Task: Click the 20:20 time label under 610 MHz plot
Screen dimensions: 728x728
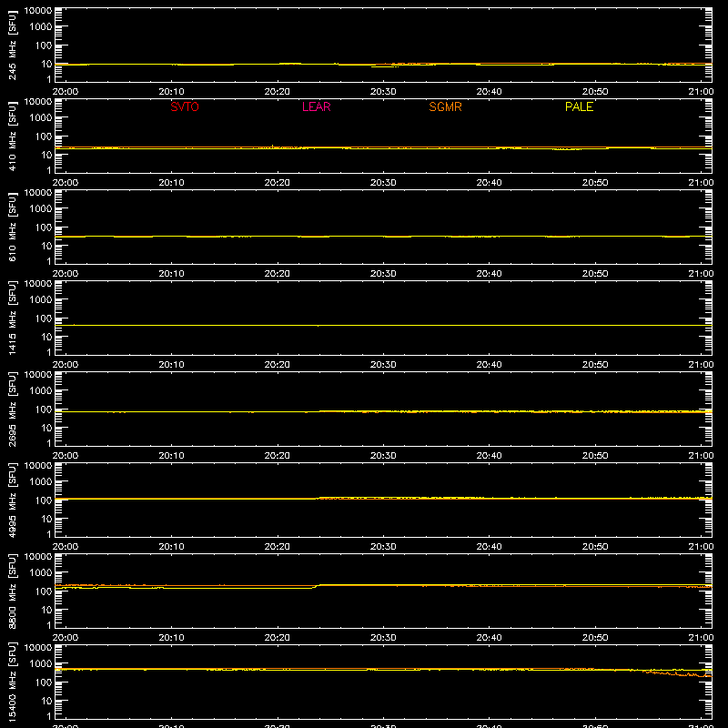Action: pos(278,274)
